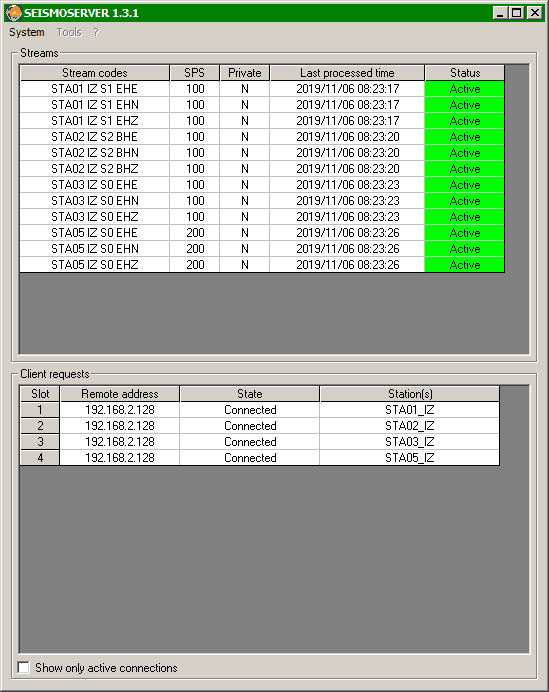Click the SPS column header
The height and width of the screenshot is (692, 549).
(x=195, y=73)
